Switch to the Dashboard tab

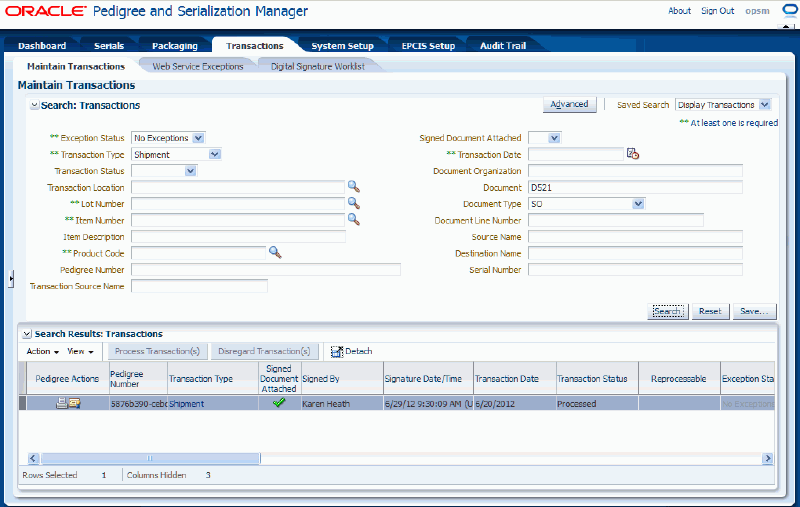coord(42,45)
